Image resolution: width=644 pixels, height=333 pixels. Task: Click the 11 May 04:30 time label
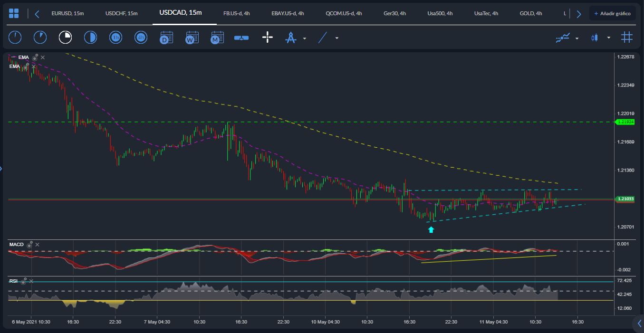493,322
